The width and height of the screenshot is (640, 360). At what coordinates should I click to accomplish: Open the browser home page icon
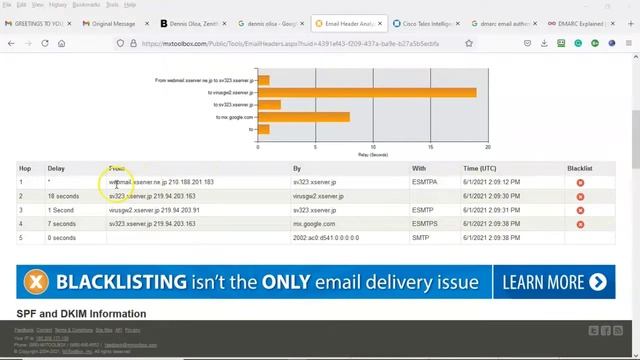coord(62,43)
